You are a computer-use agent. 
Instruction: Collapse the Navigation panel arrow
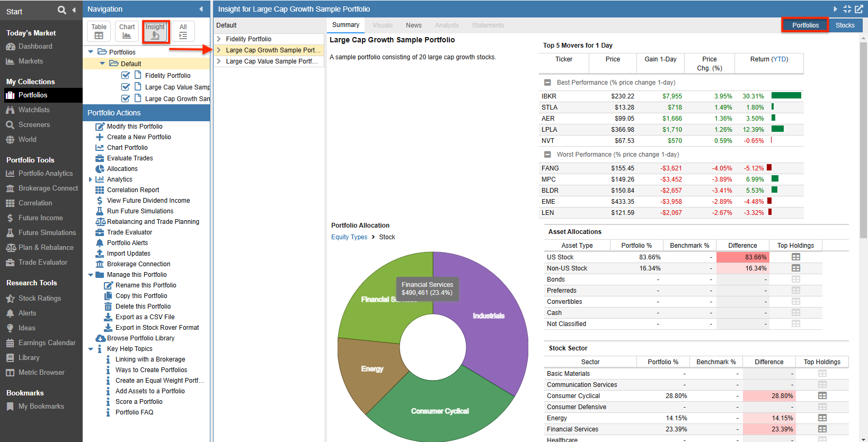201,9
